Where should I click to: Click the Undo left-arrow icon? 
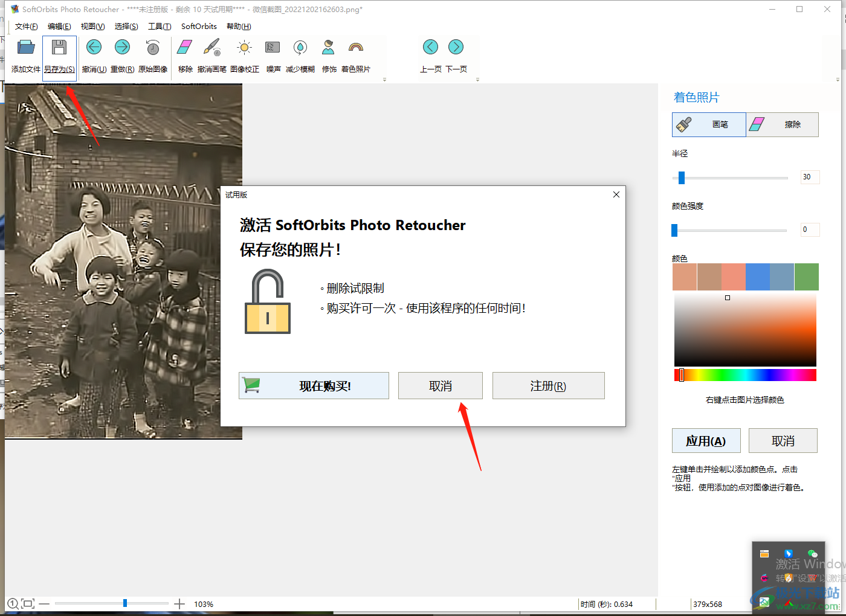pos(94,47)
